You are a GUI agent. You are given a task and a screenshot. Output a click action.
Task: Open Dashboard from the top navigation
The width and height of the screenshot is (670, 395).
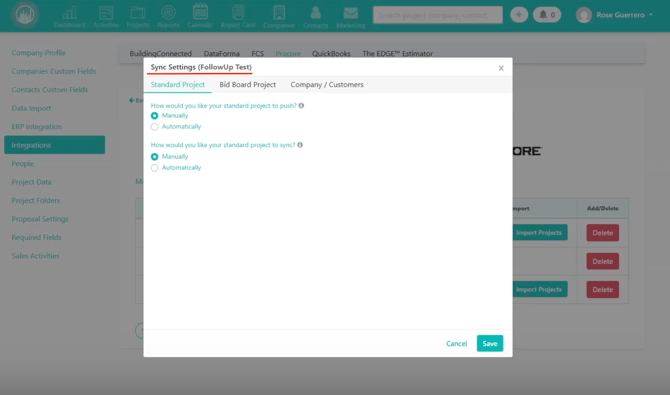pos(69,16)
